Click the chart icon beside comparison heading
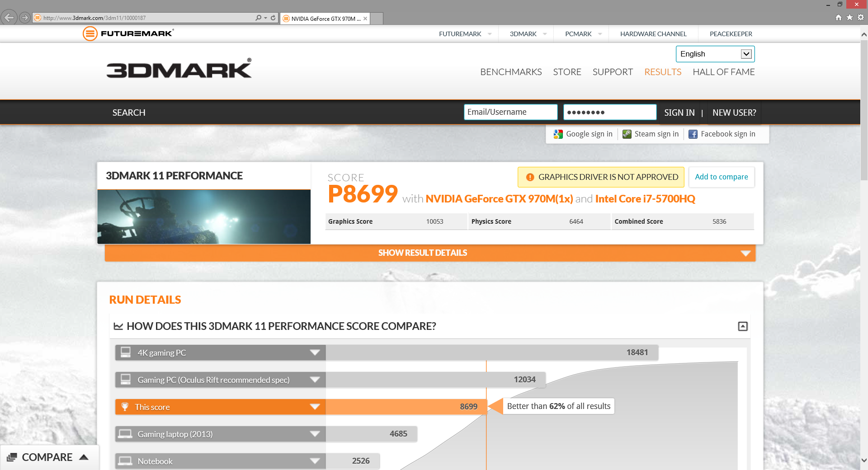 118,326
